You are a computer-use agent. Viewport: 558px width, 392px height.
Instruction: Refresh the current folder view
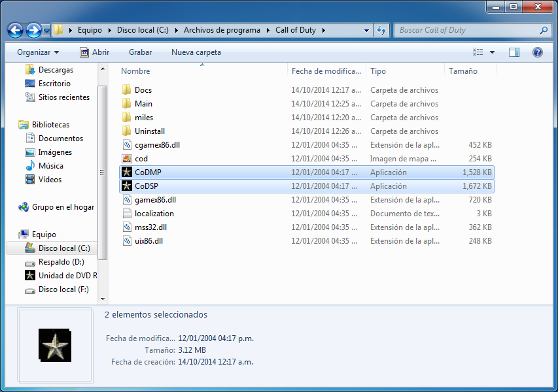pos(381,31)
